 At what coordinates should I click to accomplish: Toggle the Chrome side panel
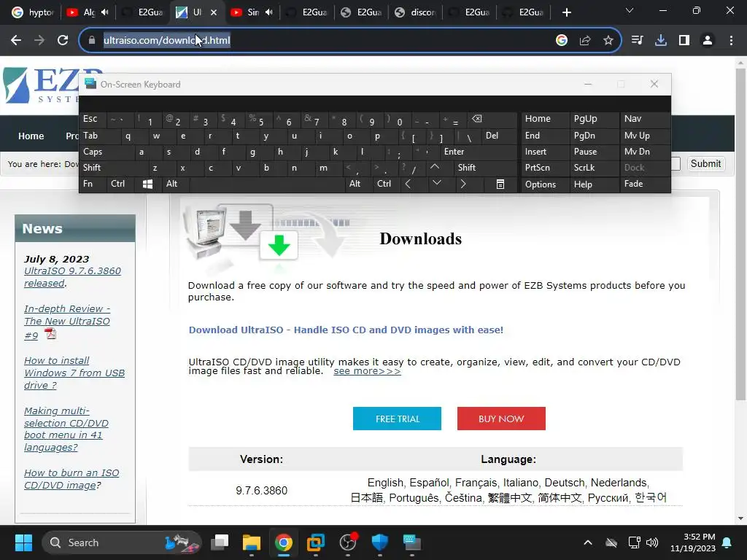tap(684, 41)
